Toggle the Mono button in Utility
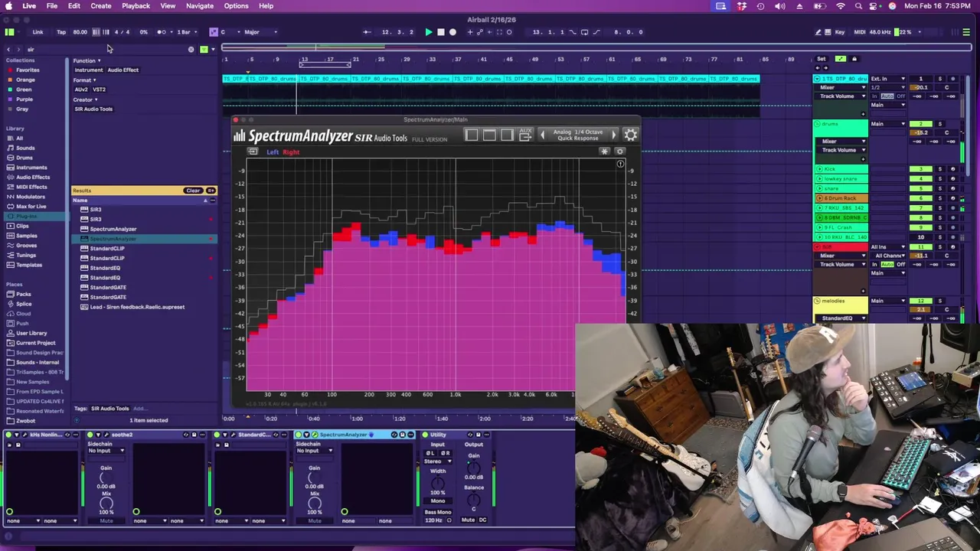This screenshot has height=551, width=980. [438, 501]
